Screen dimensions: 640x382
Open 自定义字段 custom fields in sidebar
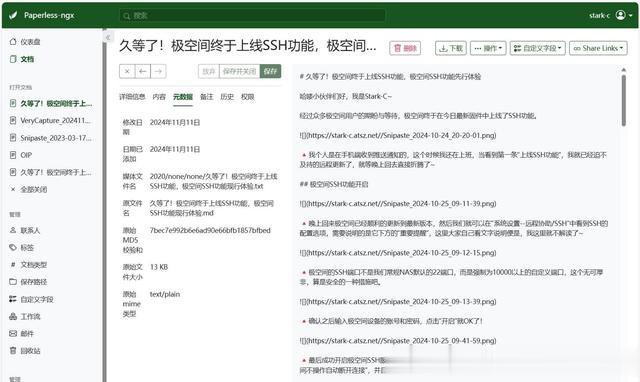click(x=31, y=299)
